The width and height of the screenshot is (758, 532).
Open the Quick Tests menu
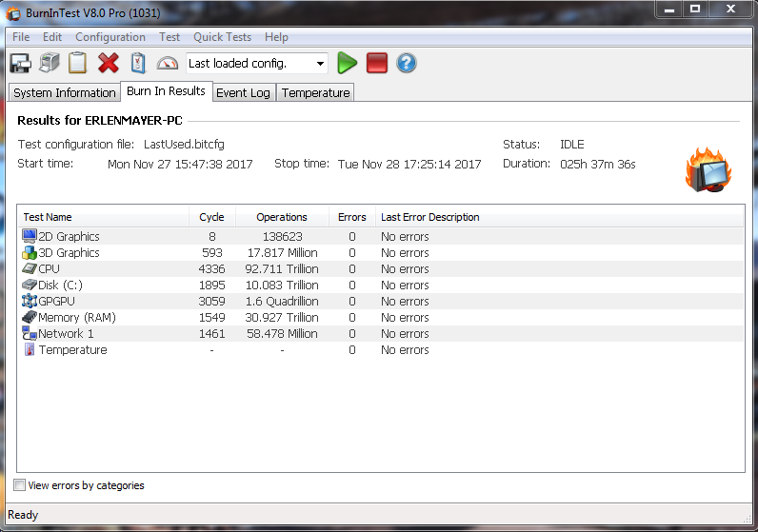pyautogui.click(x=223, y=37)
